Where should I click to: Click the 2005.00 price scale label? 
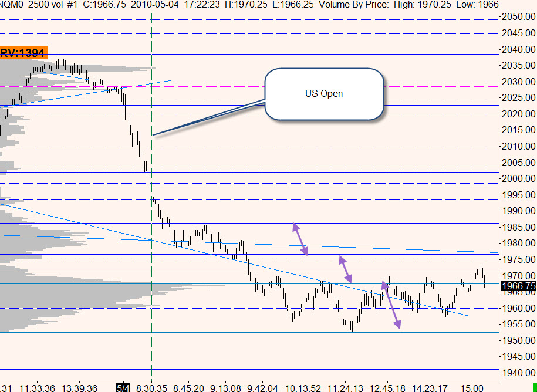[518, 163]
